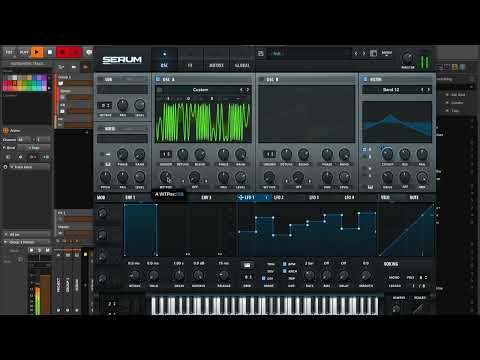
Task: Click the LEGATO voicing button
Action: (x=395, y=286)
